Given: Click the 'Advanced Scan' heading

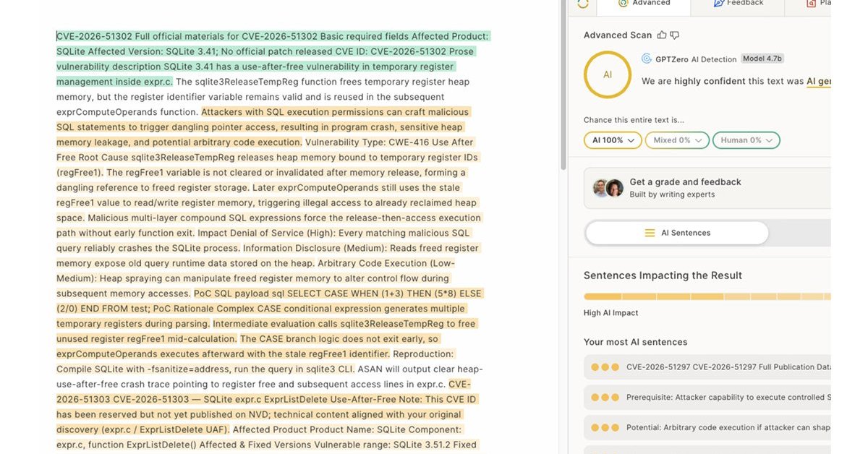Looking at the screenshot, I should point(618,35).
